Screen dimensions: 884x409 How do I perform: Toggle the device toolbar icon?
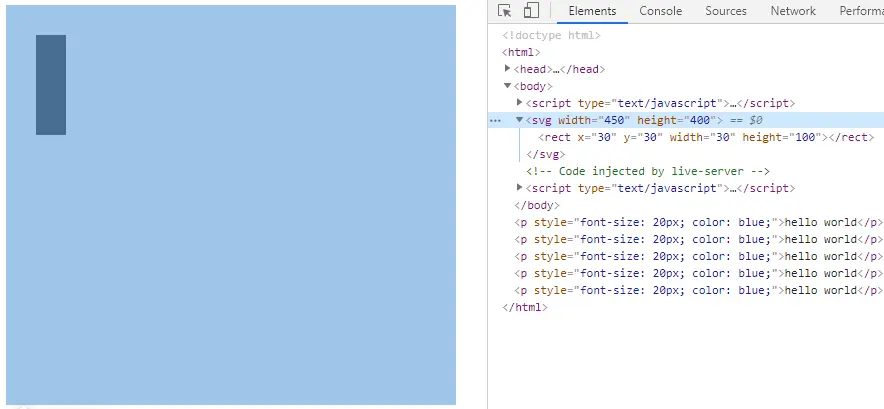tap(531, 11)
